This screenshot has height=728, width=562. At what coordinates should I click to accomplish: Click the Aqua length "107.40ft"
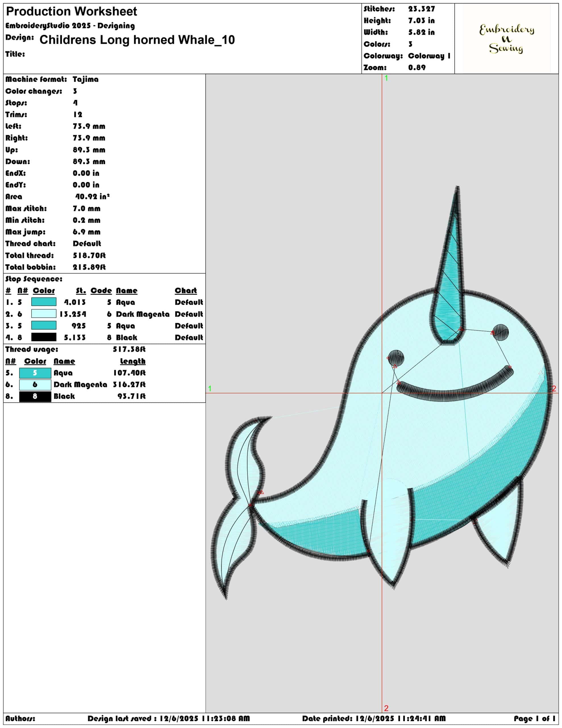(x=129, y=373)
